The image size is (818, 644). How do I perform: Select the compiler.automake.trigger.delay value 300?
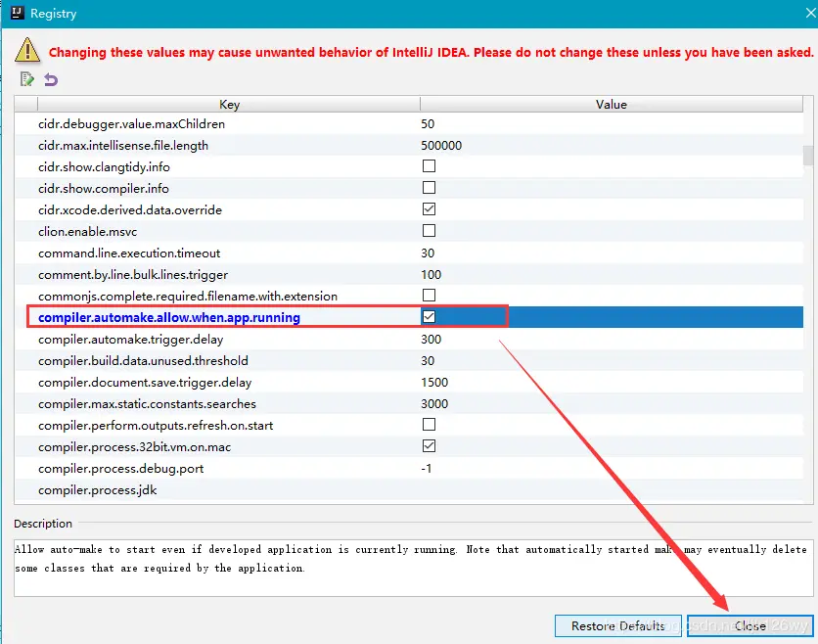click(432, 340)
